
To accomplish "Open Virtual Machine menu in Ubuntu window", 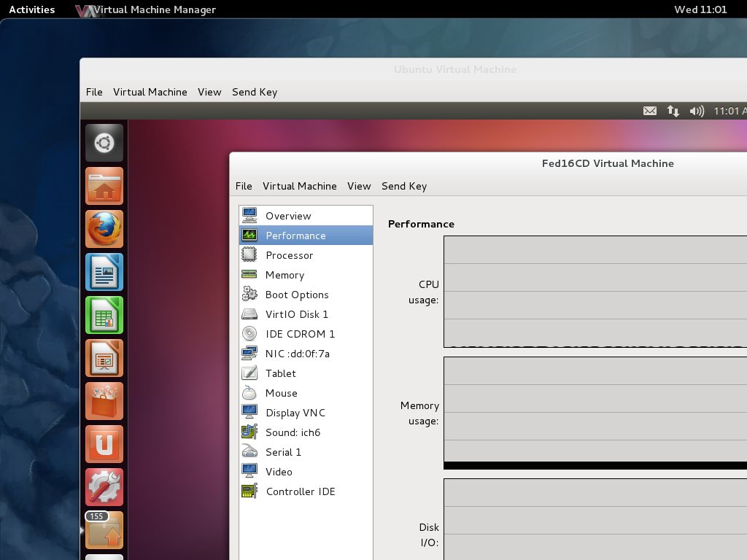I will (x=150, y=92).
